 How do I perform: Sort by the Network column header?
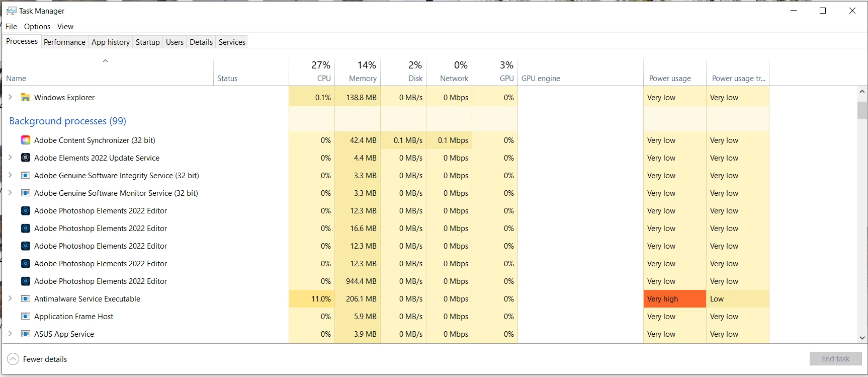point(449,72)
